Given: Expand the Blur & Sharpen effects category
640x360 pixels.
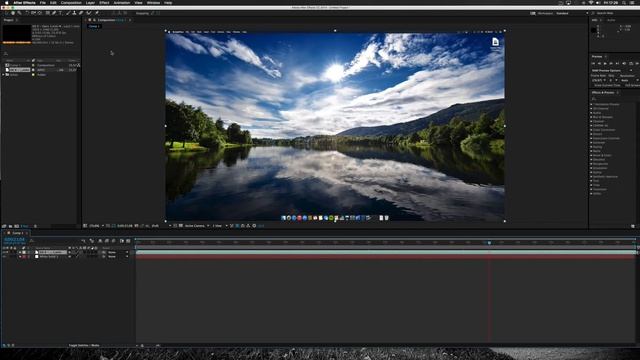Looking at the screenshot, I should (x=591, y=117).
